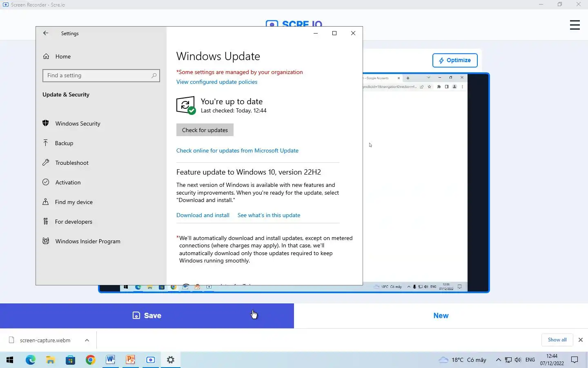Viewport: 588px width, 368px height.
Task: Click the network tray icon
Action: point(508,360)
